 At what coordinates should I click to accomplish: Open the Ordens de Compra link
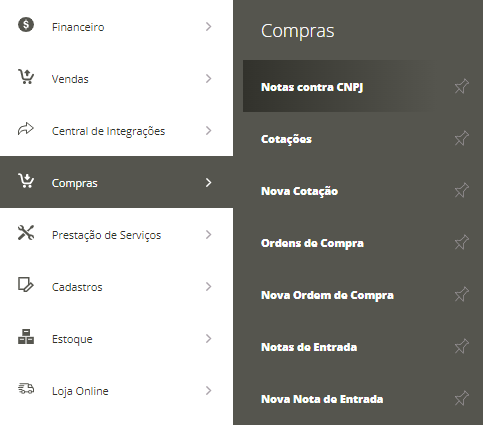pyautogui.click(x=312, y=243)
